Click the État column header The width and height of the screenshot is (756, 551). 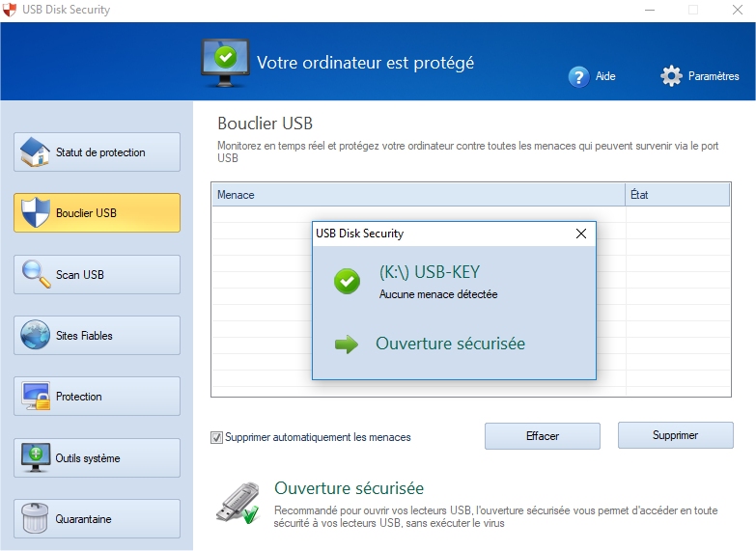click(678, 195)
